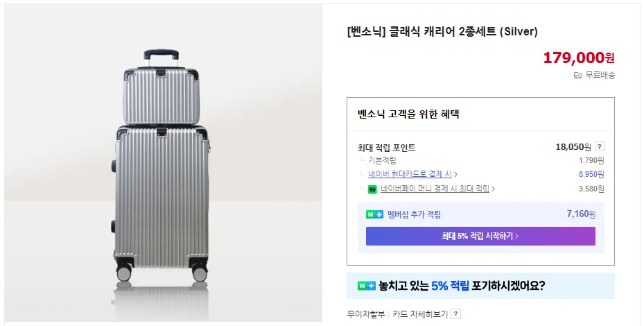The width and height of the screenshot is (644, 326).
Task: Click the 8,950원 Hyundai card reward amount
Action: 591,174
